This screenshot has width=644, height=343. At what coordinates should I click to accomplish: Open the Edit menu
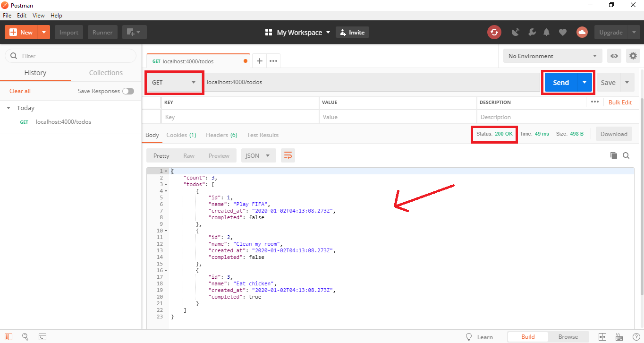pyautogui.click(x=22, y=16)
